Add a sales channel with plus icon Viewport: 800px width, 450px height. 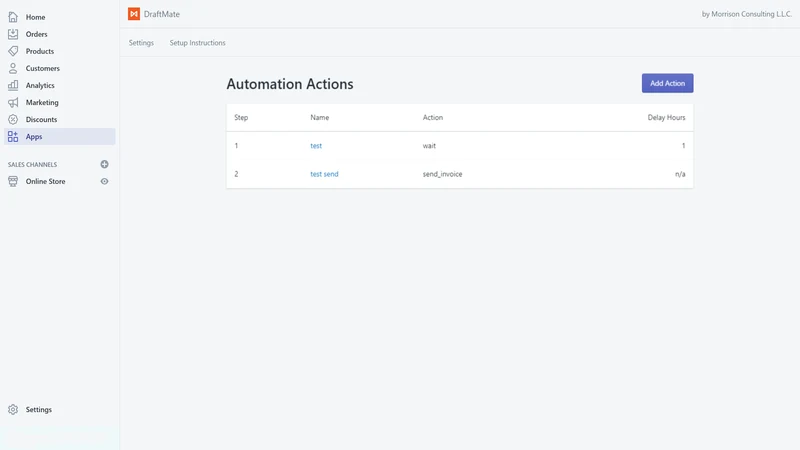pyautogui.click(x=105, y=164)
